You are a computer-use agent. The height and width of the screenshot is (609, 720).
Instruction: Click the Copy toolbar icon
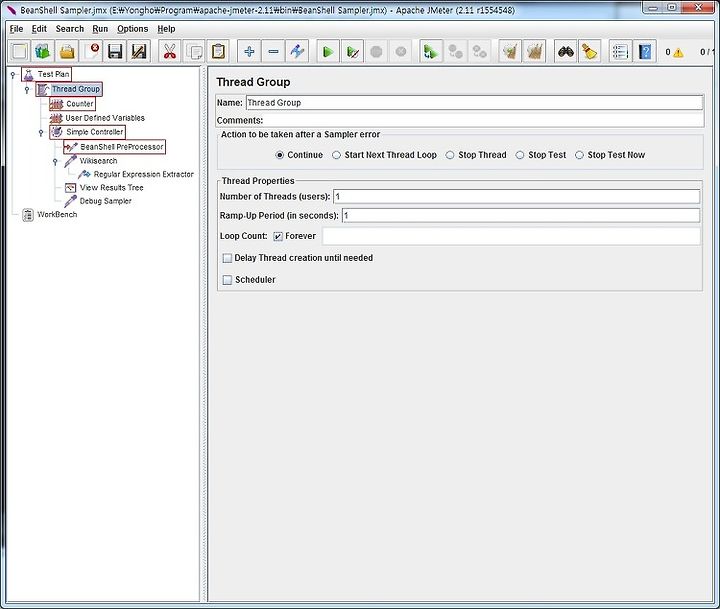(x=194, y=51)
